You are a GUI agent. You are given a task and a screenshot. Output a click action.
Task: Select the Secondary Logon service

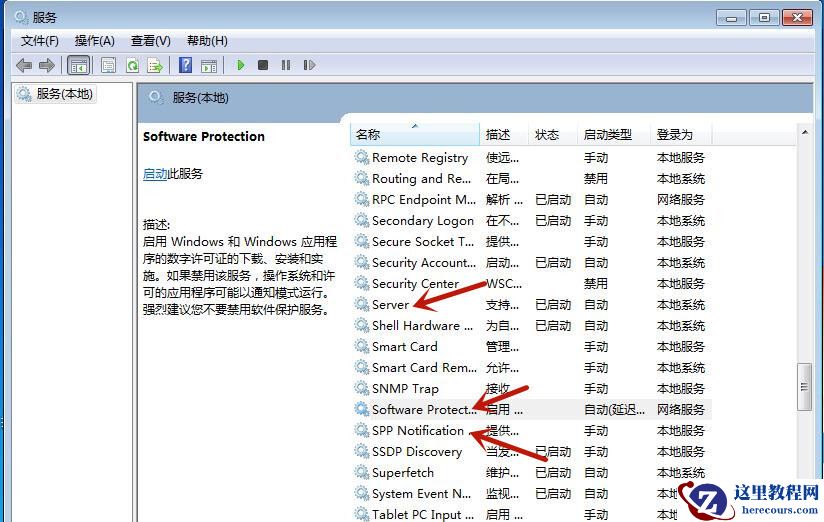point(423,221)
